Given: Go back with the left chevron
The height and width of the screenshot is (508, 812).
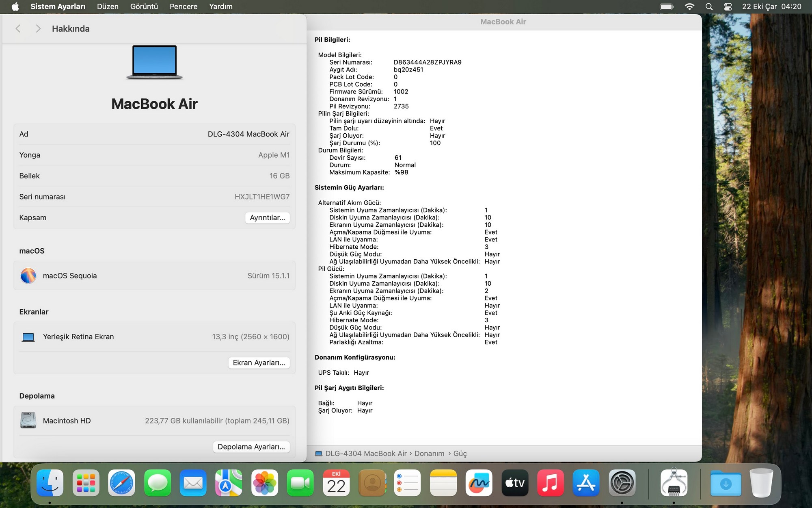Looking at the screenshot, I should pos(18,28).
